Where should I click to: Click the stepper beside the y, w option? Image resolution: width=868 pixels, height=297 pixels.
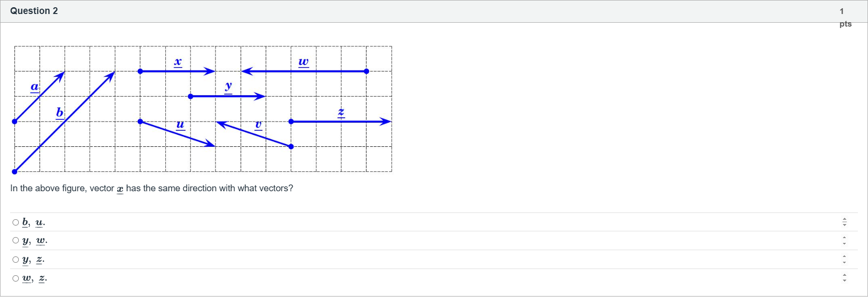tap(845, 240)
